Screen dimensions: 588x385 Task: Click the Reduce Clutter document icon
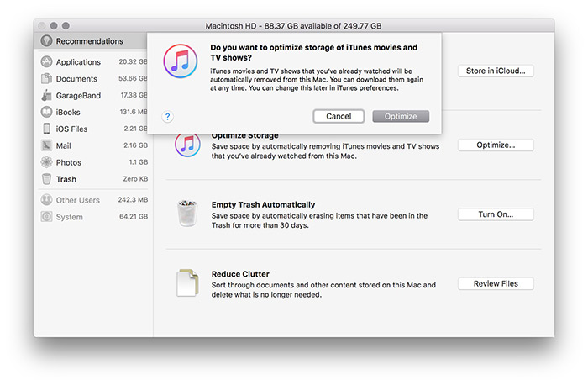coord(187,282)
